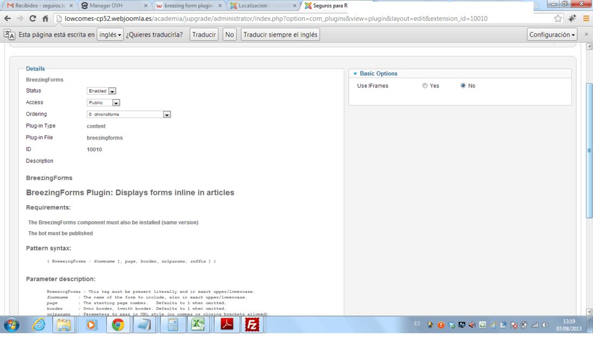This screenshot has width=593, height=364.
Task: Dismiss the translation bar with its X
Action: 586,34
